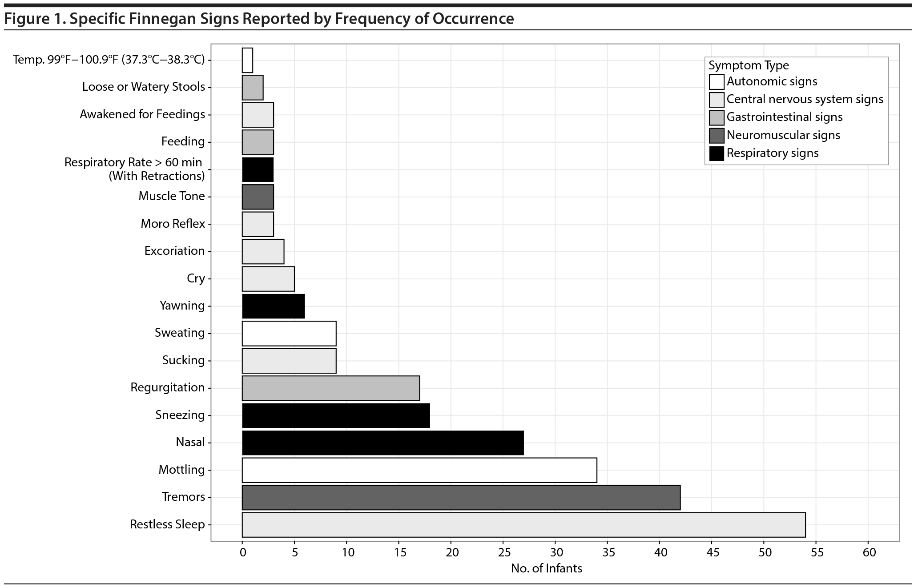
Task: Click the Sweating bar
Action: [x=289, y=333]
